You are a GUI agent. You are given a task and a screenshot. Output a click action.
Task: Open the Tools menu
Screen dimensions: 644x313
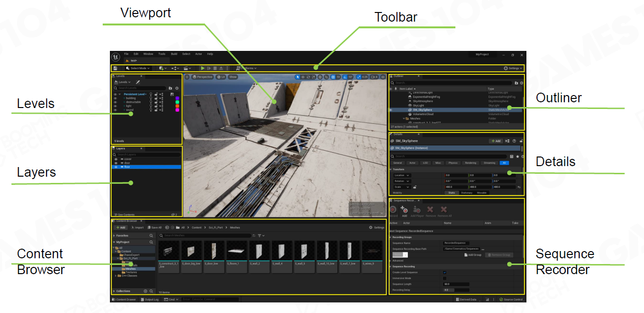pyautogui.click(x=162, y=54)
